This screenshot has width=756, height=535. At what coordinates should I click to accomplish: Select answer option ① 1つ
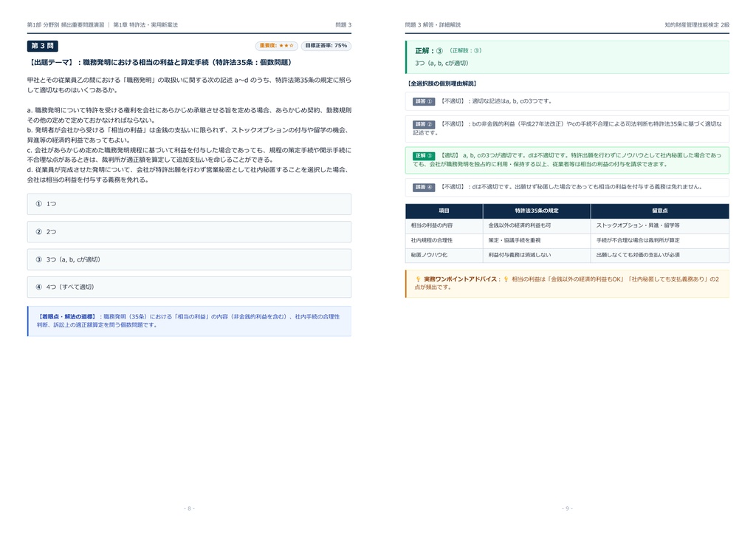tap(189, 204)
